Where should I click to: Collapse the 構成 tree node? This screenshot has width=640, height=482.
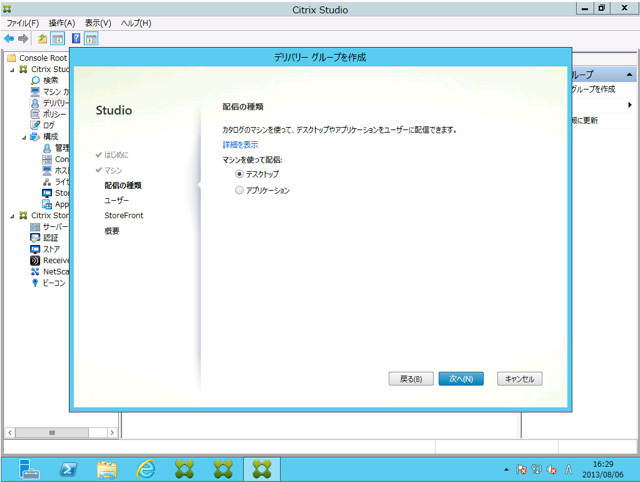pos(24,137)
